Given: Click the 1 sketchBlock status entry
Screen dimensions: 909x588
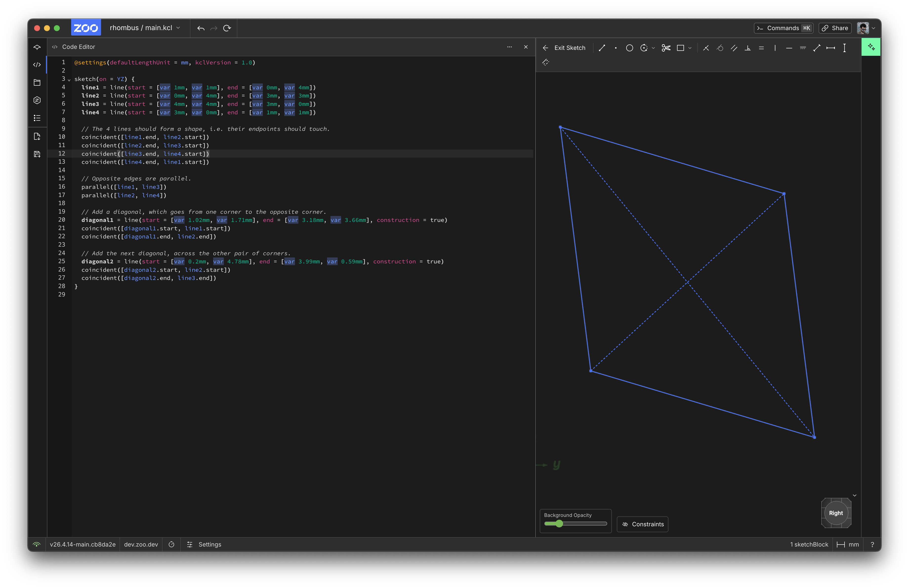Looking at the screenshot, I should [x=809, y=544].
